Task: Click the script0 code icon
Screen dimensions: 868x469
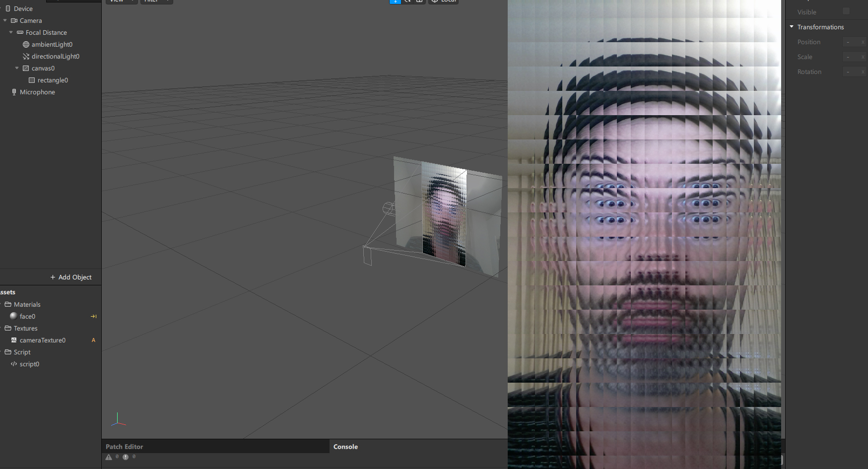Action: pos(14,364)
